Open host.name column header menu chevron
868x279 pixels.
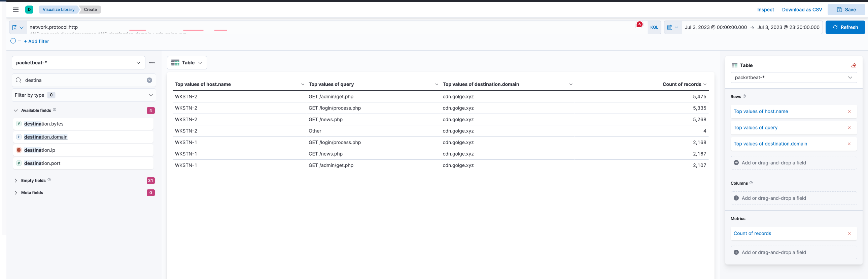[303, 84]
